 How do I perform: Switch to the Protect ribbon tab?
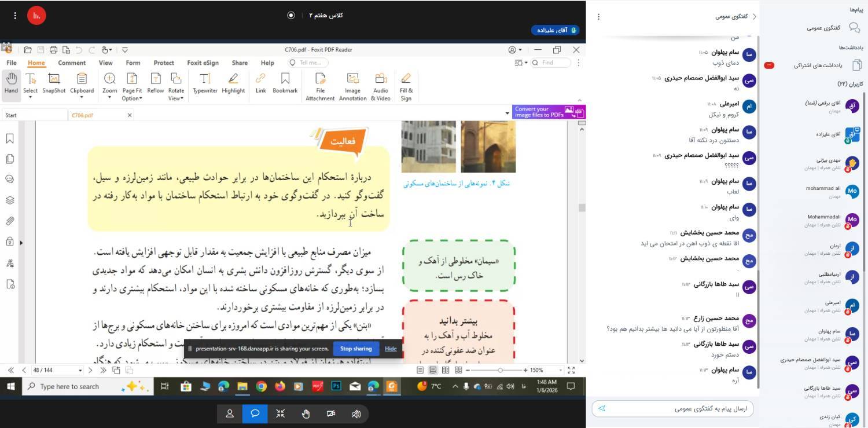pyautogui.click(x=164, y=63)
